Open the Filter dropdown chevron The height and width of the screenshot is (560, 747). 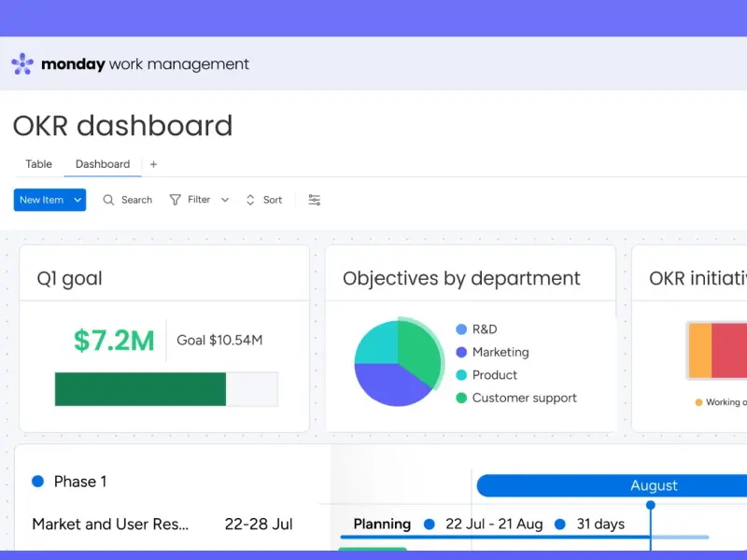225,200
